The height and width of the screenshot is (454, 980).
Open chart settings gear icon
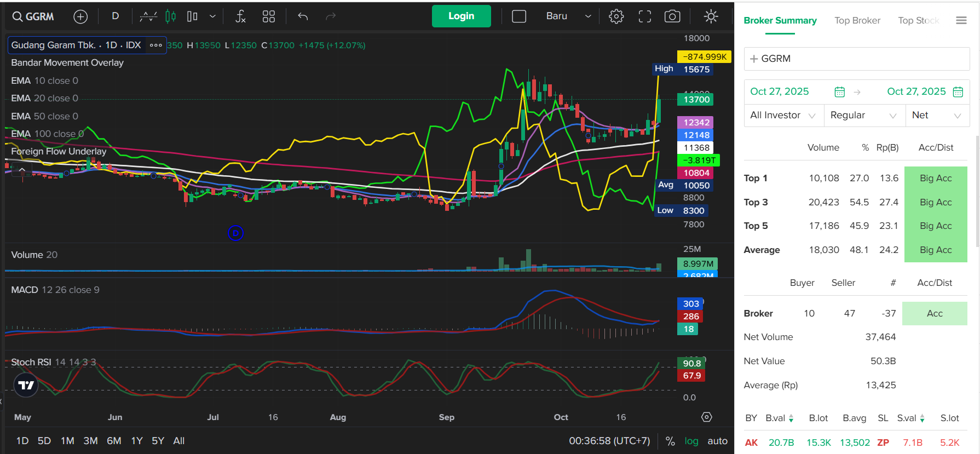[x=616, y=16]
